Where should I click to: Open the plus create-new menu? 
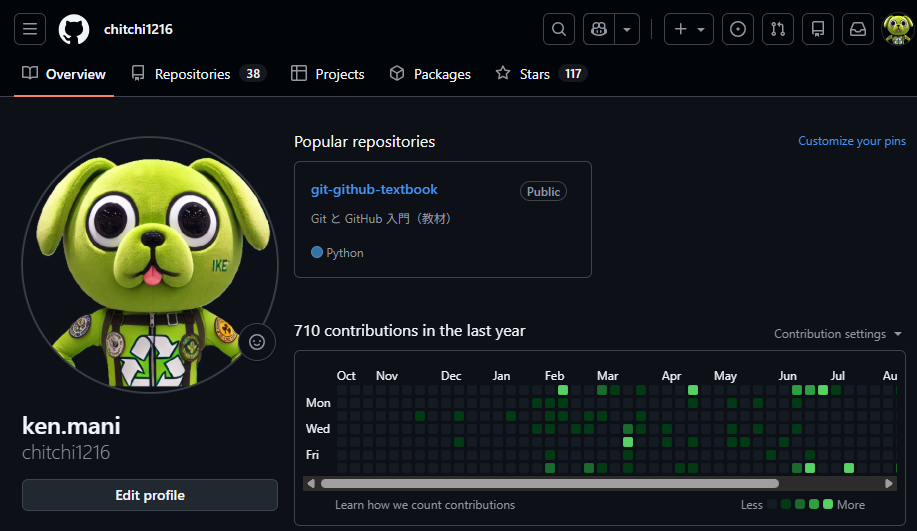(688, 29)
